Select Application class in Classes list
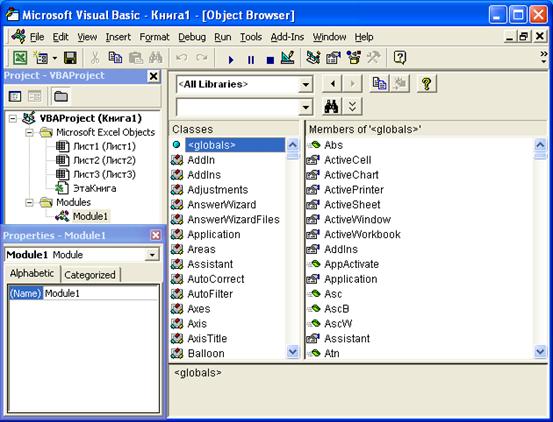 (214, 234)
